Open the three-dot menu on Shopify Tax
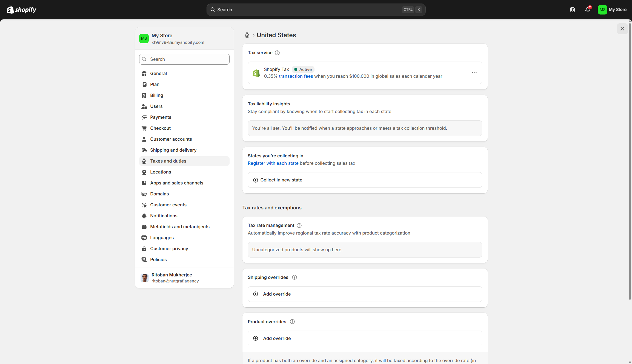 click(474, 73)
